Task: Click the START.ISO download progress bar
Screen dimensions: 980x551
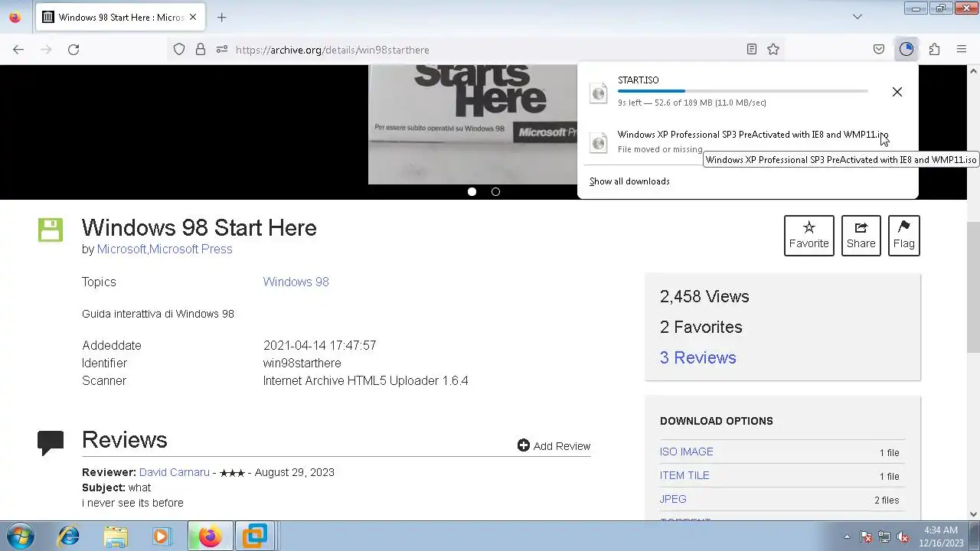Action: pyautogui.click(x=743, y=91)
